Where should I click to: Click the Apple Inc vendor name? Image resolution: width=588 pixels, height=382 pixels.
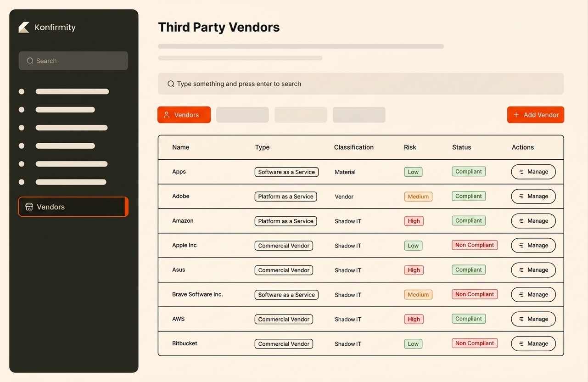pyautogui.click(x=185, y=245)
